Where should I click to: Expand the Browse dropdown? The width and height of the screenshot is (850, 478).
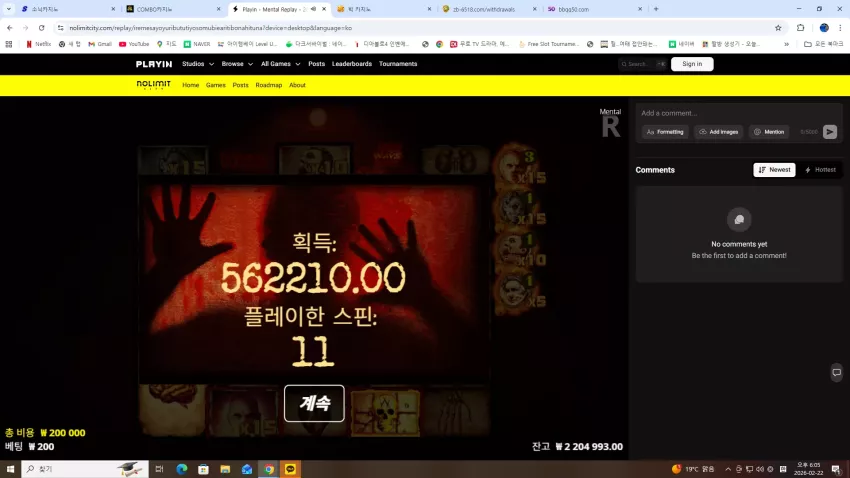pyautogui.click(x=237, y=64)
